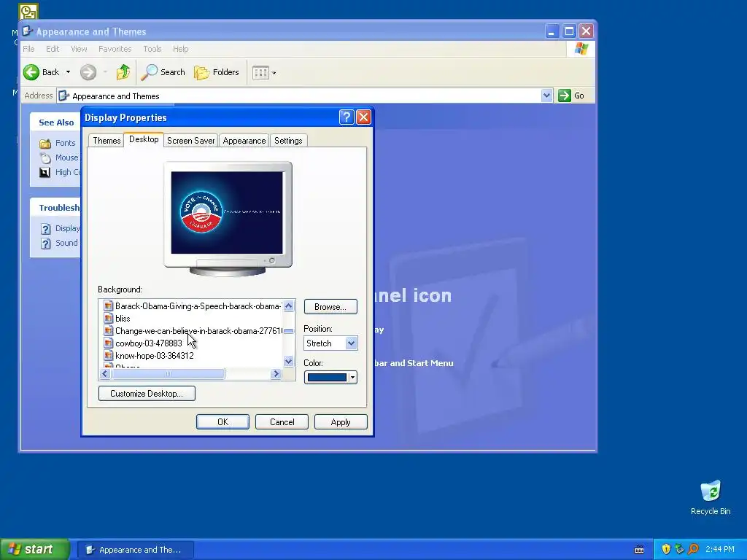Open the View menu
747x560 pixels.
[x=79, y=49]
